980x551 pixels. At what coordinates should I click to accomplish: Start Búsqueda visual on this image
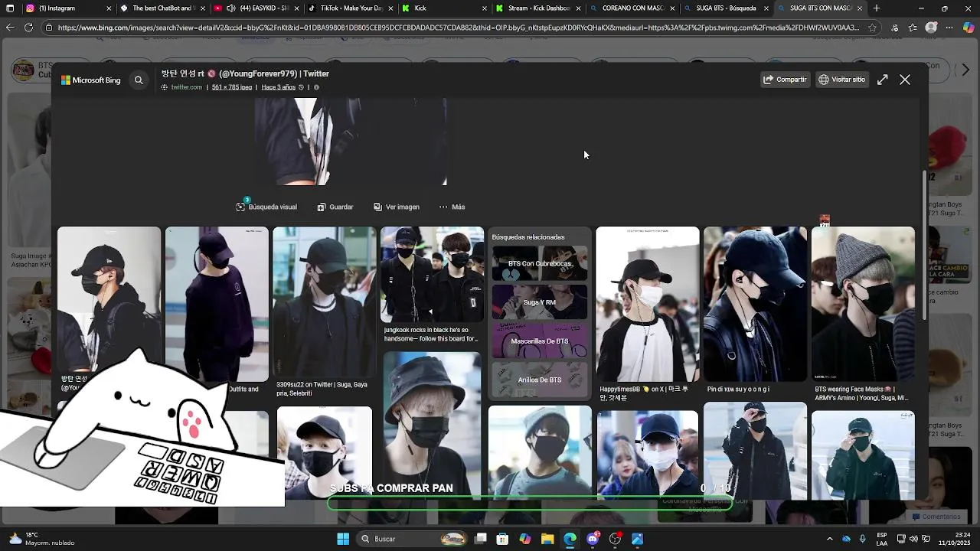tap(266, 207)
